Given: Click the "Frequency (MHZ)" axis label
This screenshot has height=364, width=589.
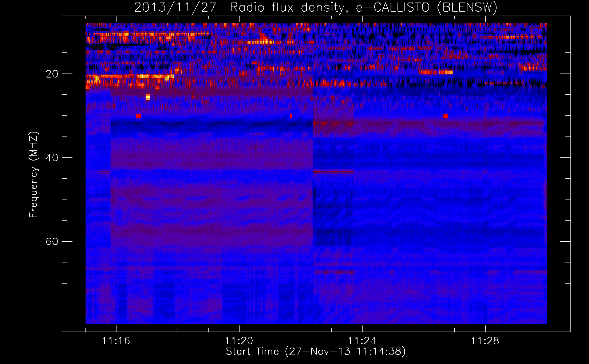Looking at the screenshot, I should point(33,175).
